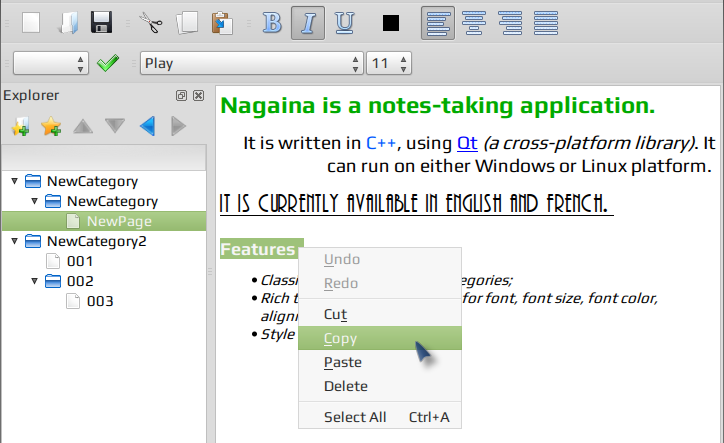Click the blue C++ text

point(381,143)
